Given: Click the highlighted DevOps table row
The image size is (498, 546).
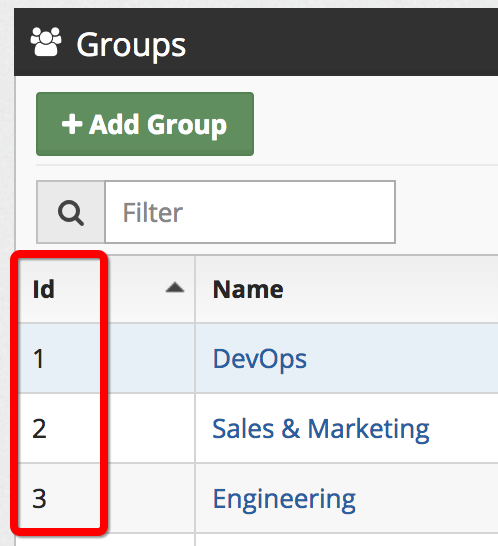Looking at the screenshot, I should point(258,358).
